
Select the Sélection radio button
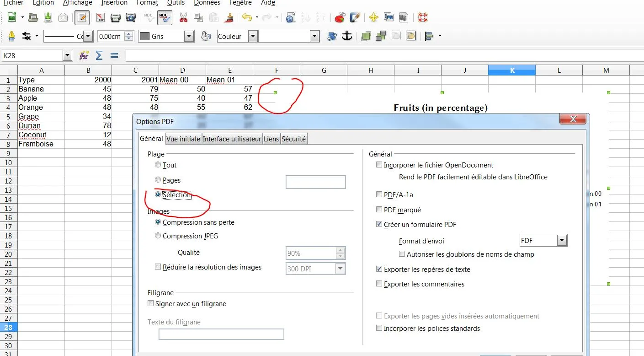coord(158,194)
